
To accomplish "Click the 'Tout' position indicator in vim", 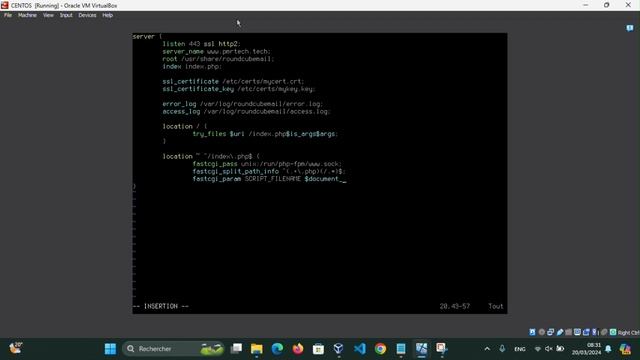I will (496, 306).
